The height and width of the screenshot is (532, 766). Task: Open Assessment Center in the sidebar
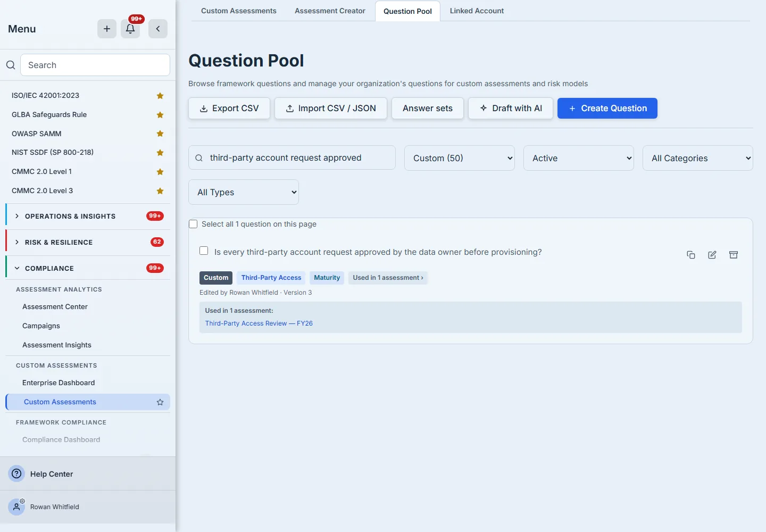[x=55, y=307]
